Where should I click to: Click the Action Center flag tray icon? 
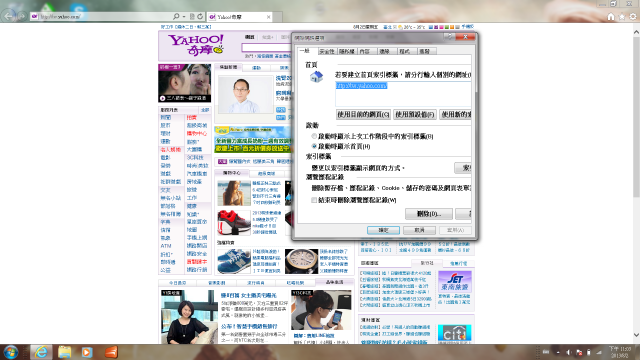579,352
